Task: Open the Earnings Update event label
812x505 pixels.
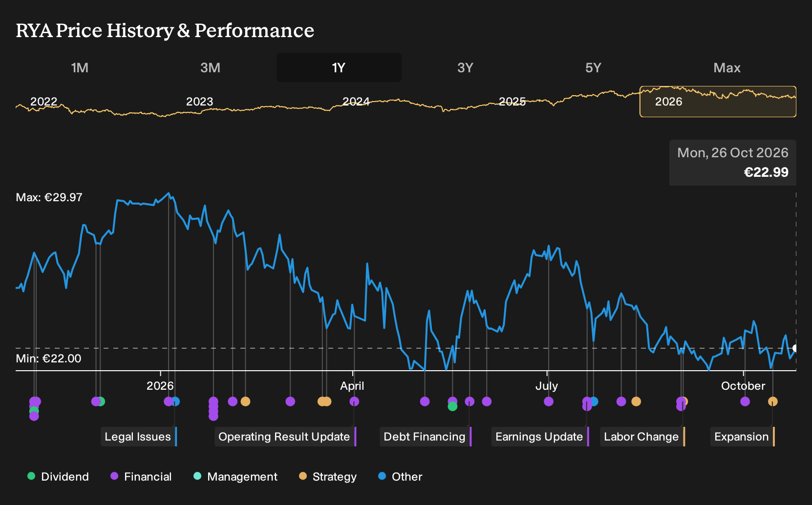Action: (540, 437)
